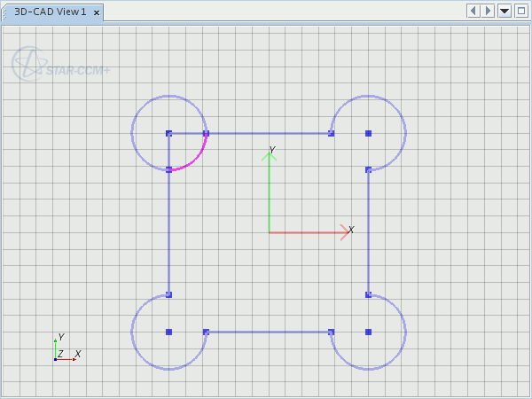Viewport: 532px width, 399px height.
Task: Select the bottom horizontal sketch line
Action: tap(266, 332)
